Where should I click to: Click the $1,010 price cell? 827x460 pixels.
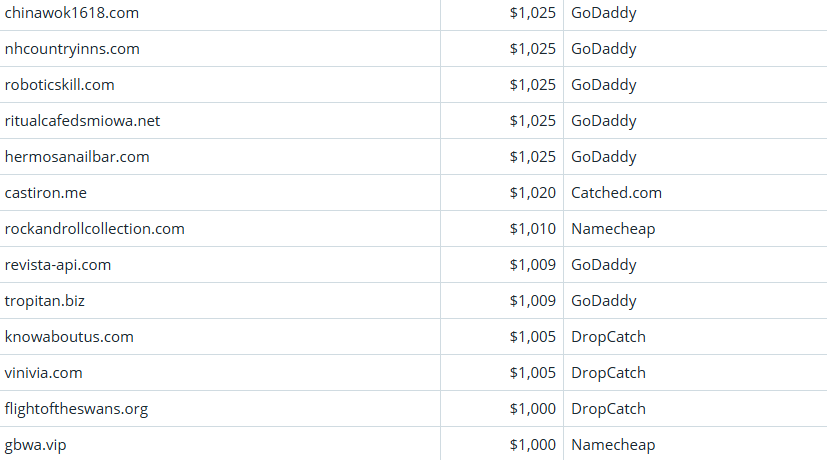532,229
